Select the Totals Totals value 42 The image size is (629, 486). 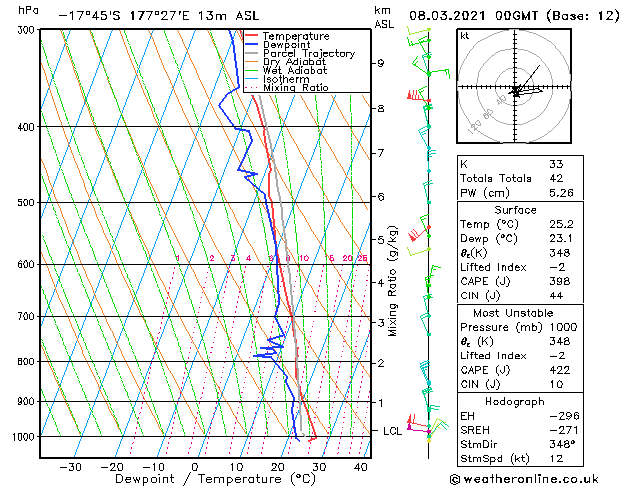point(556,178)
